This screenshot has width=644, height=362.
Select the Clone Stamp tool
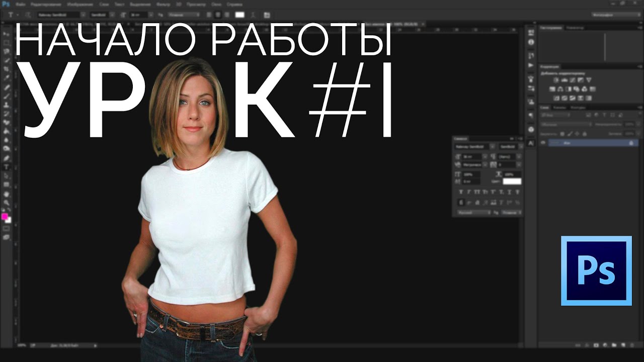(7, 105)
